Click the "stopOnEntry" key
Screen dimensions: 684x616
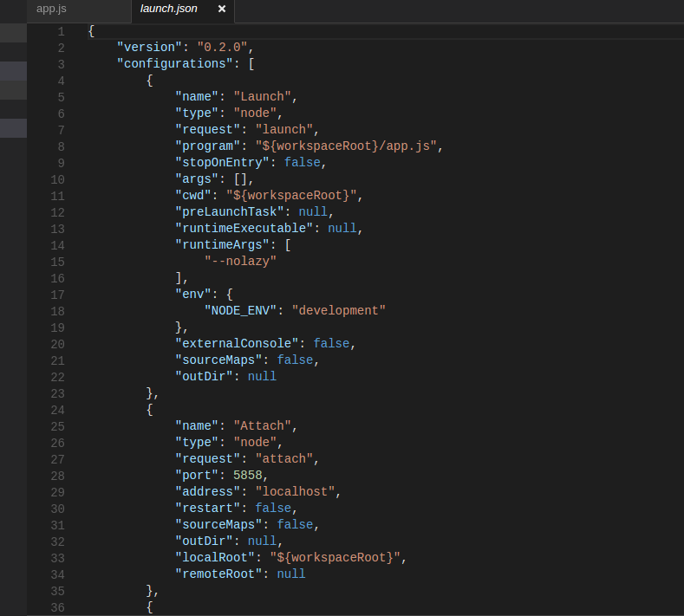[x=222, y=162]
